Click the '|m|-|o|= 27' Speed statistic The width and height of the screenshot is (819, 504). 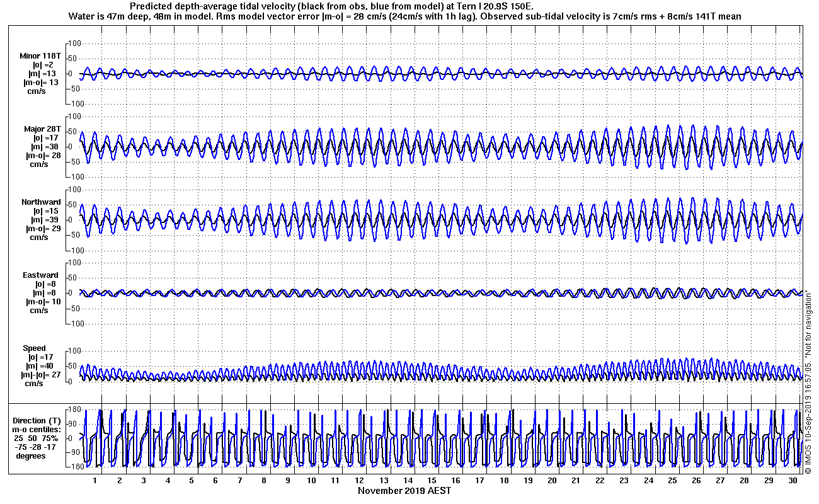coord(42,375)
